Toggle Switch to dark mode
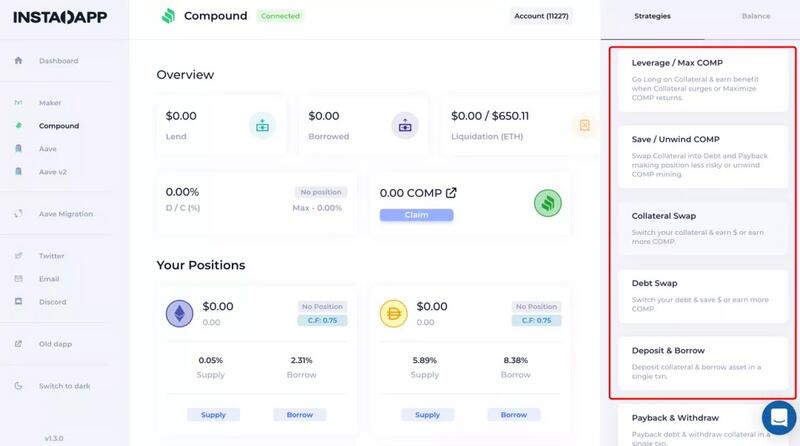Image resolution: width=800 pixels, height=446 pixels. pyautogui.click(x=65, y=386)
